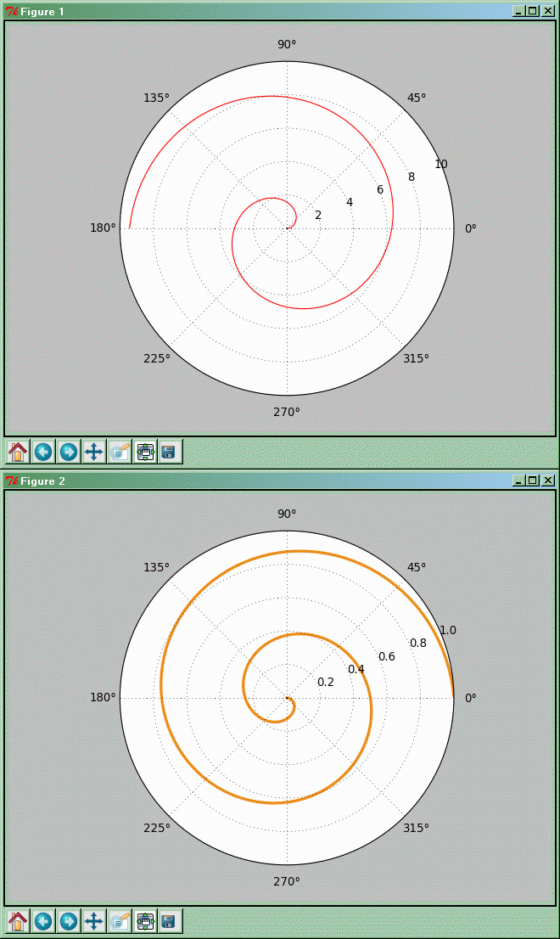Minimize the Figure 1 window
Viewport: 560px width, 939px height.
tap(518, 11)
